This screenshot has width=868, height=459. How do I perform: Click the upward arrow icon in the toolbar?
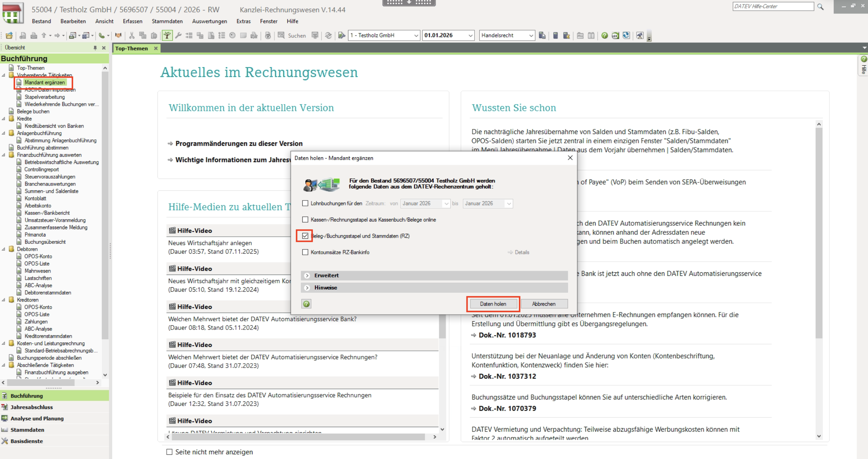click(x=44, y=35)
